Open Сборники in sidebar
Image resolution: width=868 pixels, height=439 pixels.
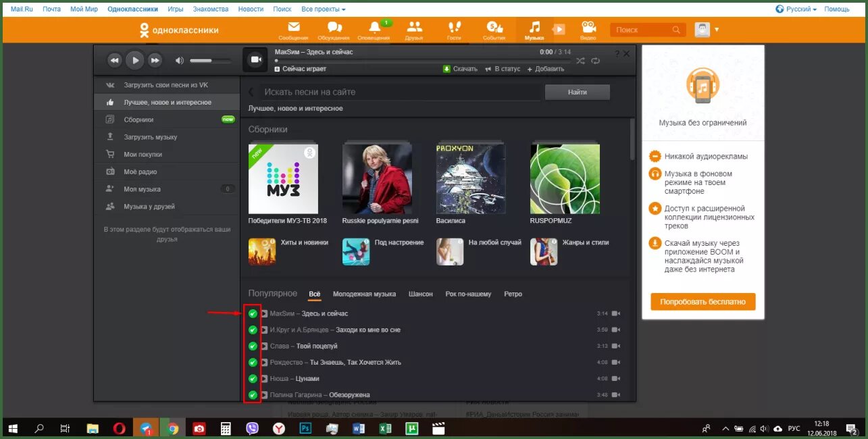click(x=167, y=120)
